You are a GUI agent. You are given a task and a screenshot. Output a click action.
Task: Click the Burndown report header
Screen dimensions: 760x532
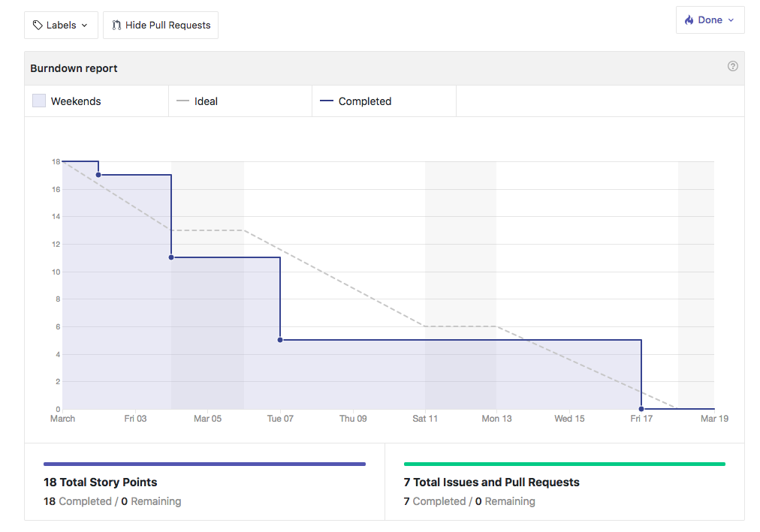pyautogui.click(x=74, y=68)
